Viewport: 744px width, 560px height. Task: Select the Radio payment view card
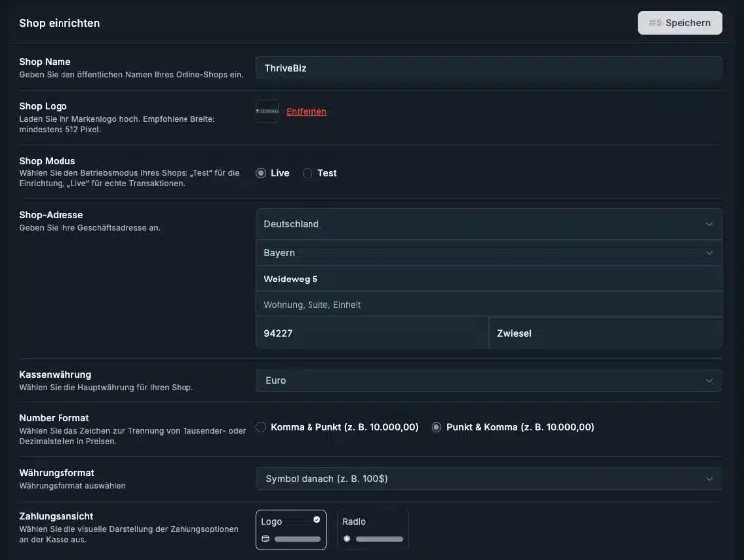coord(372,530)
